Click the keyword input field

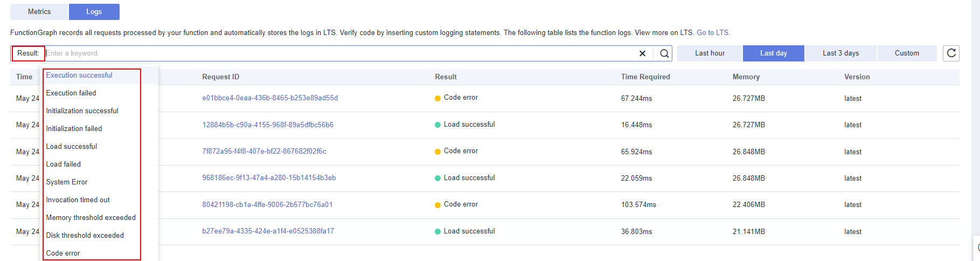(339, 53)
